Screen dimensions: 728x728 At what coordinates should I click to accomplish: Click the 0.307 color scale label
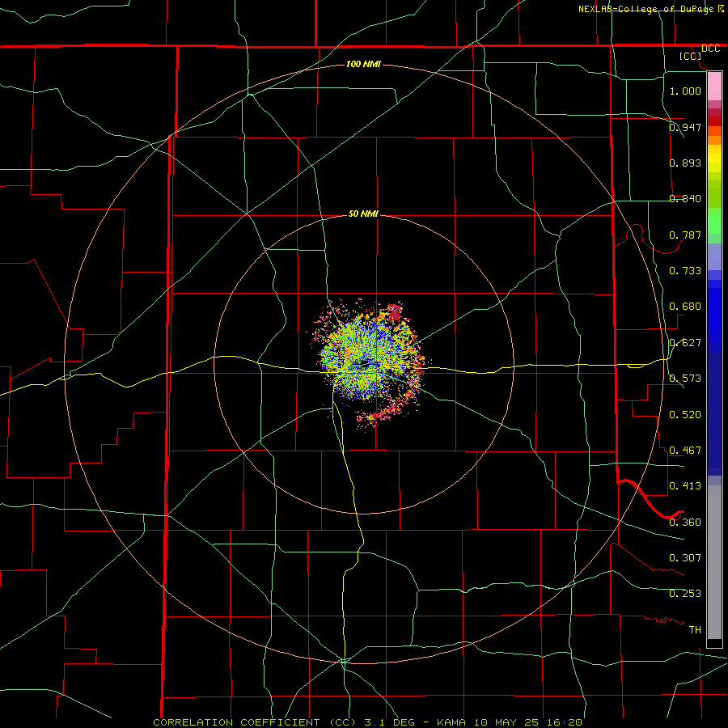[685, 557]
